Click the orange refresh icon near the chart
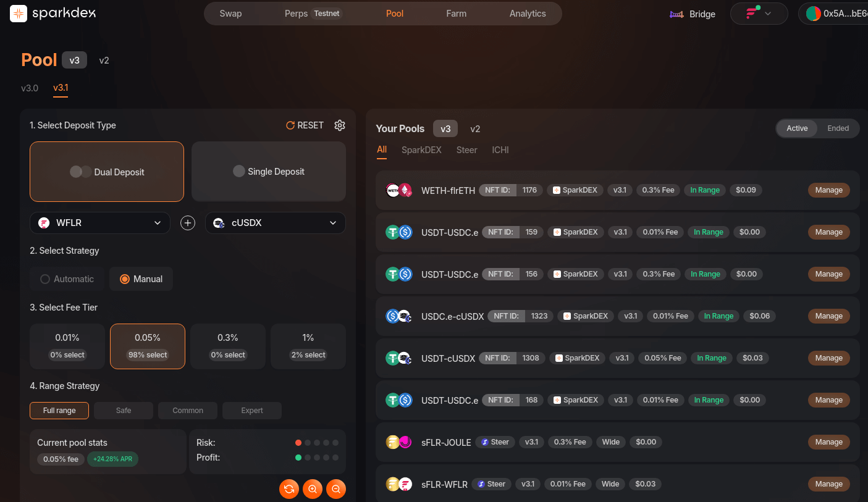 point(289,489)
